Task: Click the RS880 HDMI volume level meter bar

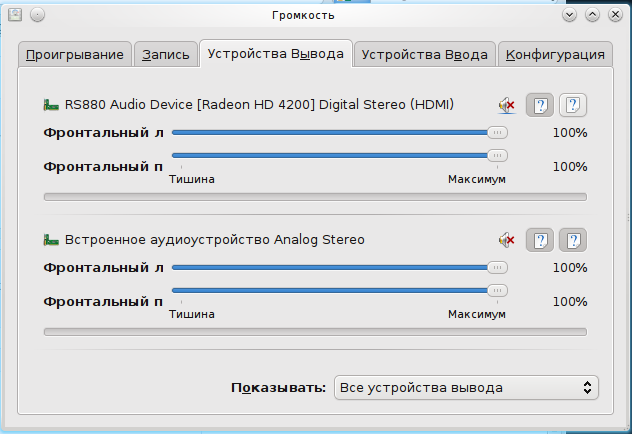Action: tap(315, 197)
